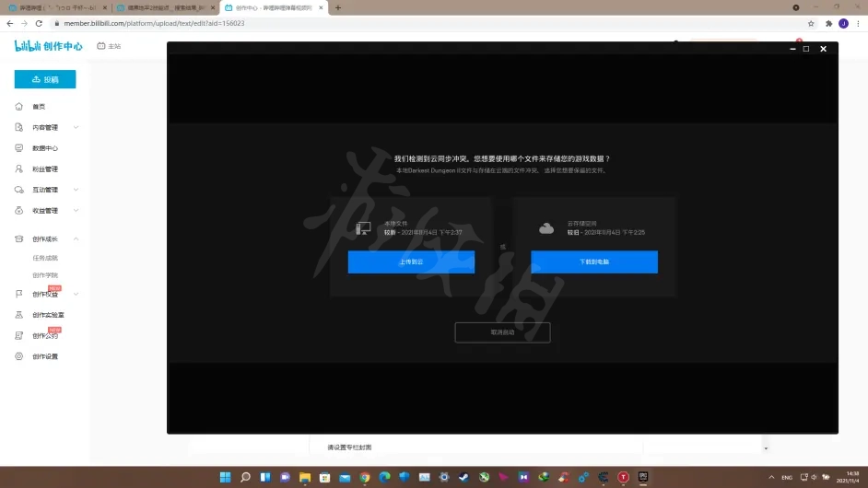Click 取消启动 cancel launch button
868x488 pixels.
502,332
